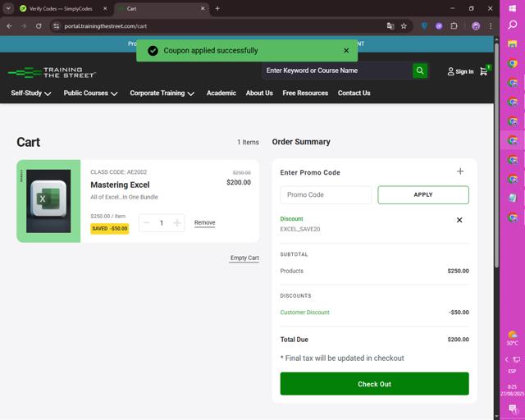This screenshot has width=525, height=420.
Task: Click the translate page icon in address bar
Action: pos(390,26)
